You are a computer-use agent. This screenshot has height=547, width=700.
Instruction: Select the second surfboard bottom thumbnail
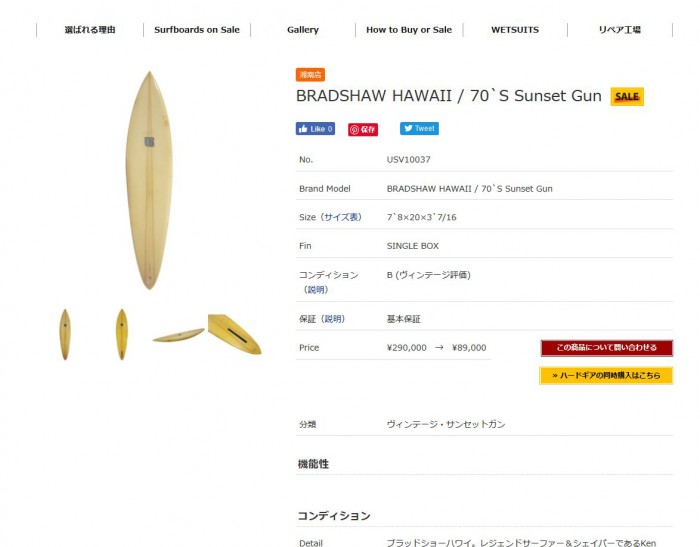pos(121,334)
